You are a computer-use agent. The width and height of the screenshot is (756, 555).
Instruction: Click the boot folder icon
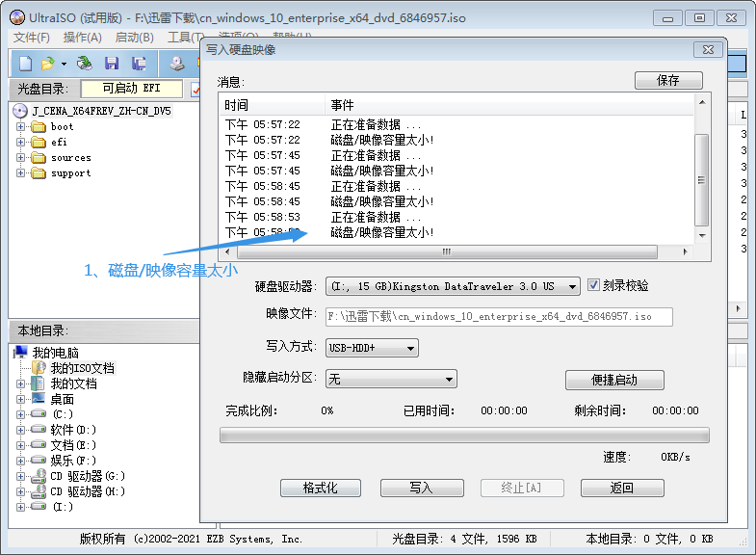(39, 127)
